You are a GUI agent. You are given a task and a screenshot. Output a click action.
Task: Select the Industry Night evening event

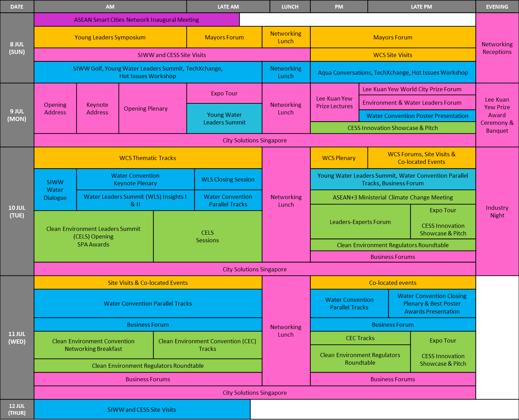497,212
